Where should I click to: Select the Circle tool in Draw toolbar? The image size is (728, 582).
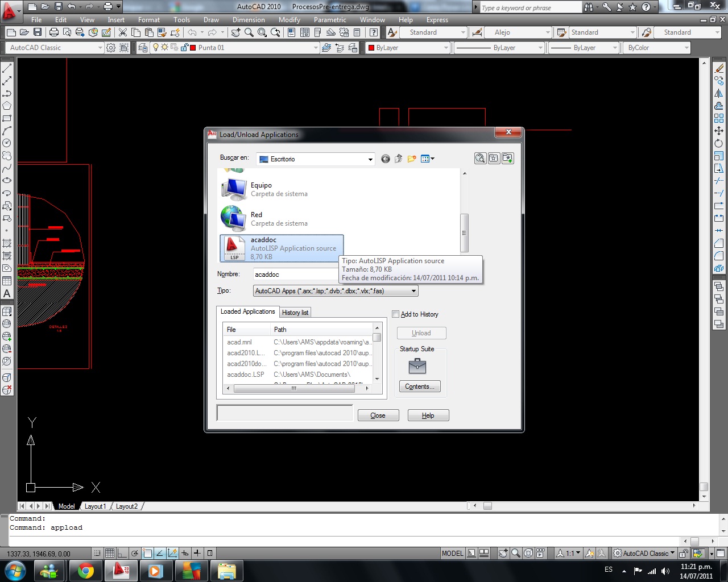point(7,143)
